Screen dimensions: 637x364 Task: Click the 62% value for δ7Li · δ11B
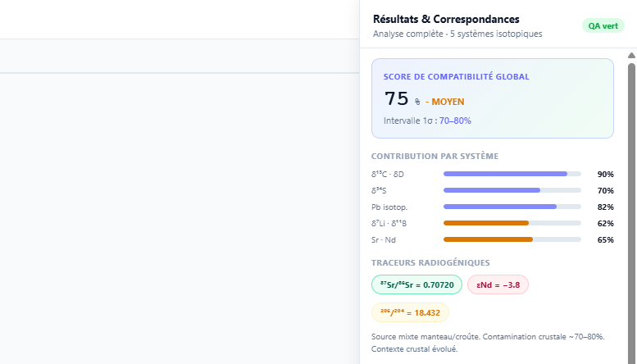click(x=605, y=223)
